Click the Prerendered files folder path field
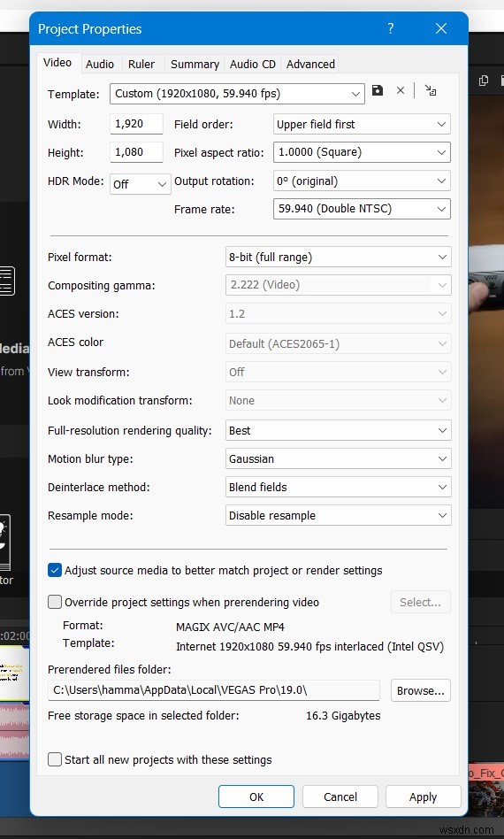This screenshot has width=504, height=839. [214, 690]
